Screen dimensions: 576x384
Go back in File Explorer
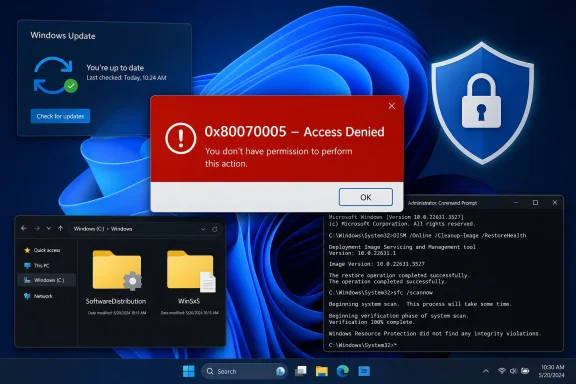tap(24, 229)
